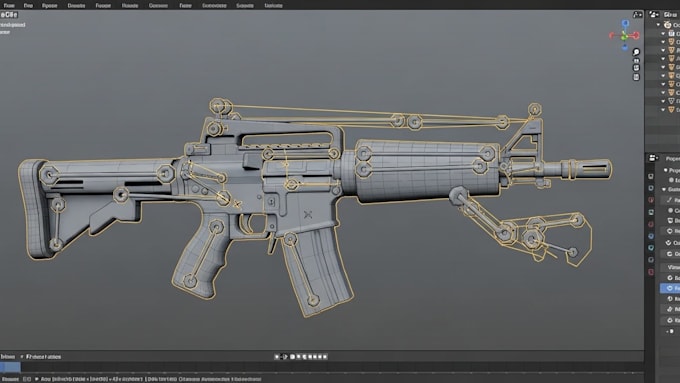
Task: Select the flash hider muzzle tip of rifle
Action: pyautogui.click(x=592, y=169)
